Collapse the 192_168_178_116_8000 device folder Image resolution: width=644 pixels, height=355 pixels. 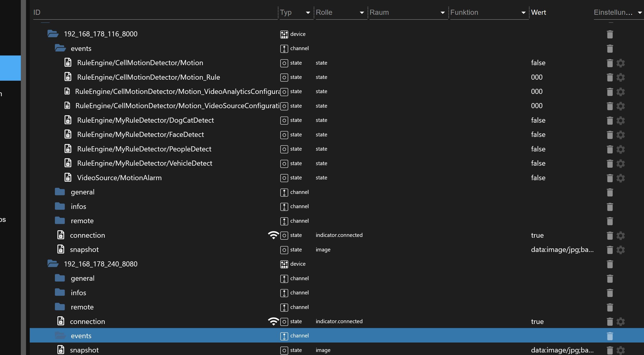click(53, 34)
